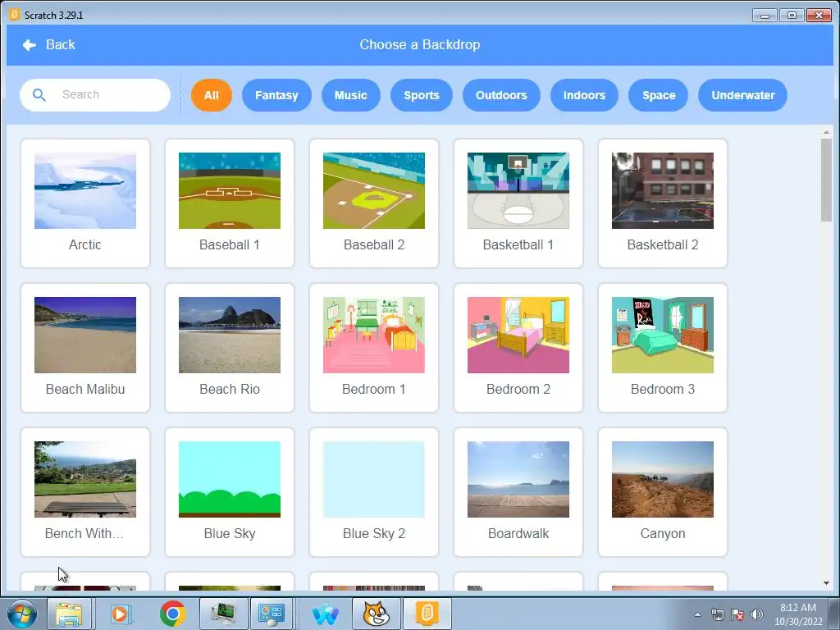Open the computer monitor taskbar app
Viewport: 840px width, 630px height.
223,614
